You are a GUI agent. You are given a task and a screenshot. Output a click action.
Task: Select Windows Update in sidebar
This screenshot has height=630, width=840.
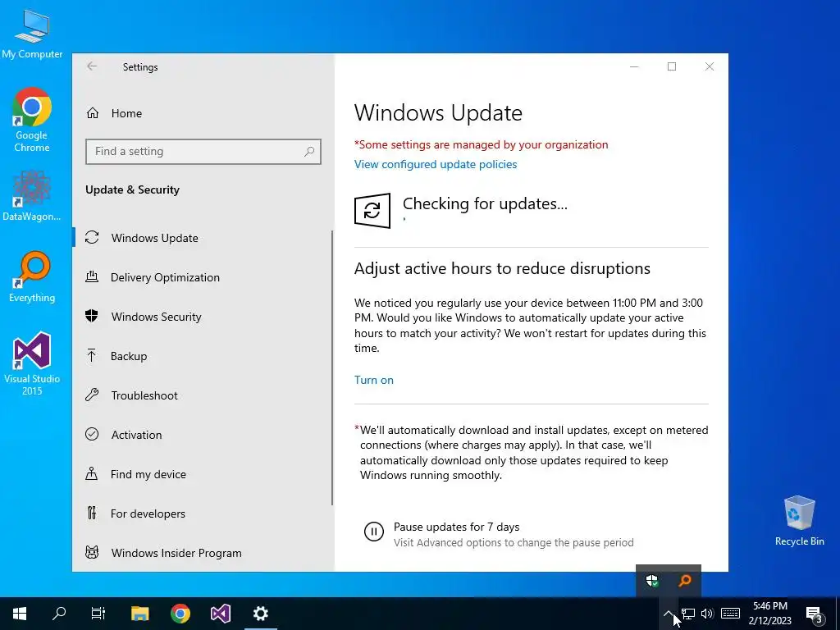[203, 237]
